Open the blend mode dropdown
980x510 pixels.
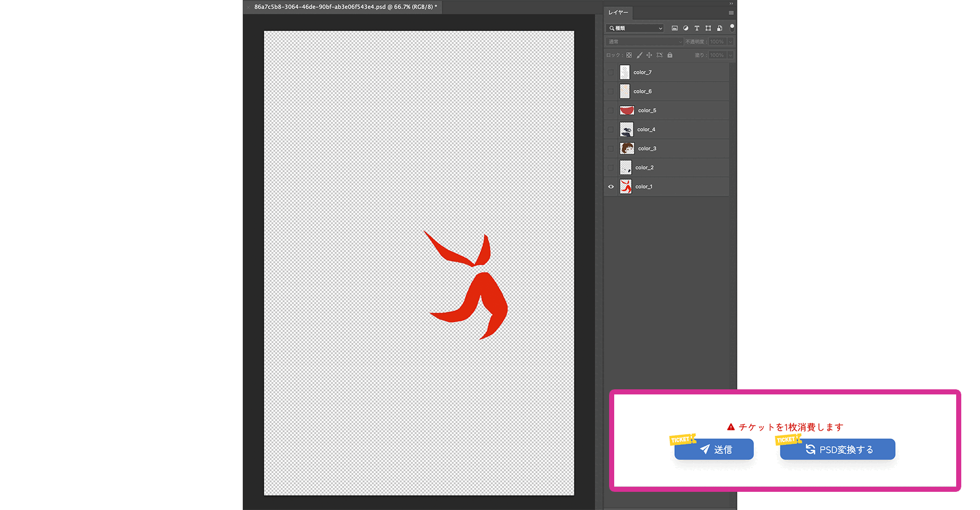click(x=644, y=41)
